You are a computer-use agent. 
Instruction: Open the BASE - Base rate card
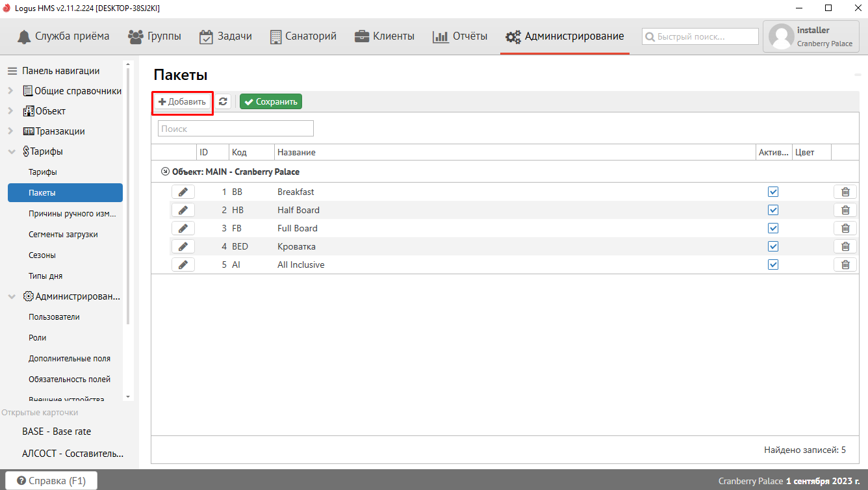[x=57, y=432]
